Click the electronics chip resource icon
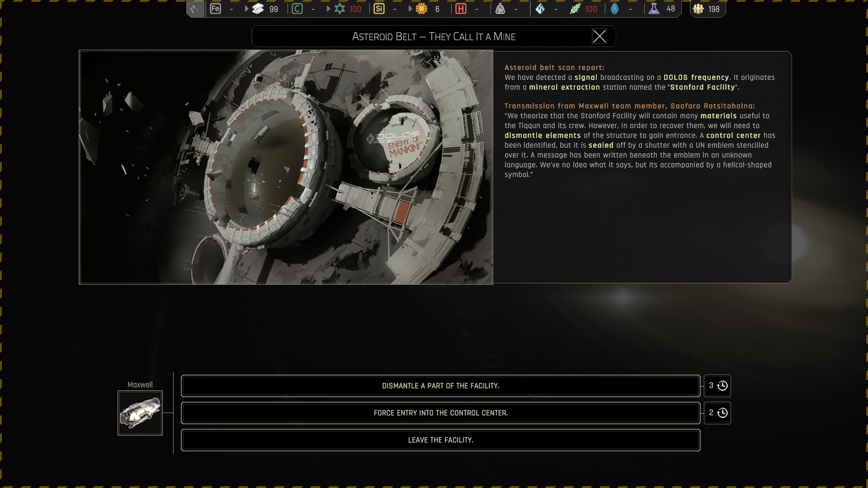The height and width of the screenshot is (488, 868). click(x=421, y=9)
